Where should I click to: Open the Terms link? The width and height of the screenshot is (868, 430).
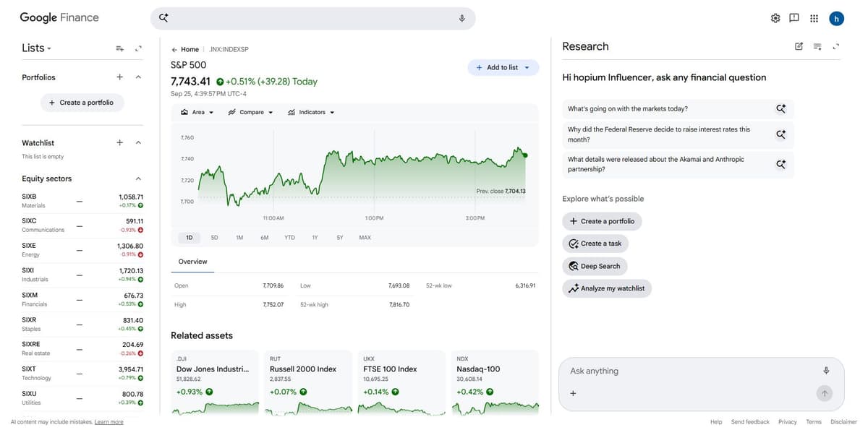pos(814,422)
